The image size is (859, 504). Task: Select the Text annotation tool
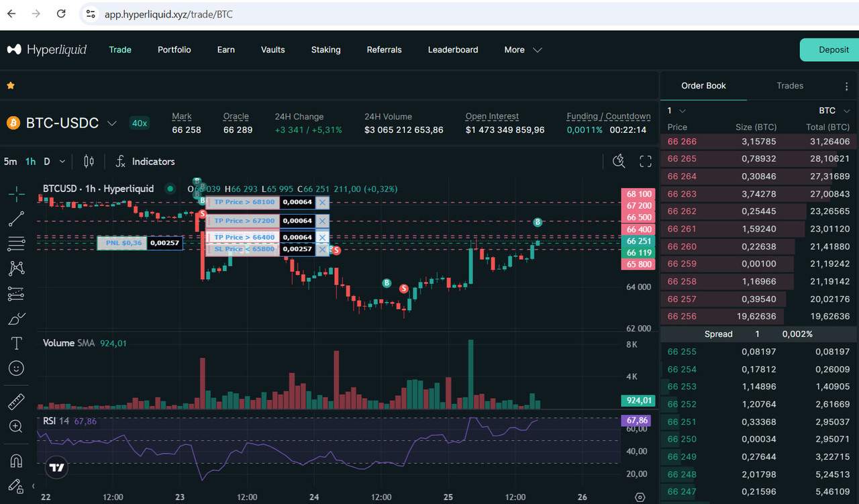(x=17, y=343)
